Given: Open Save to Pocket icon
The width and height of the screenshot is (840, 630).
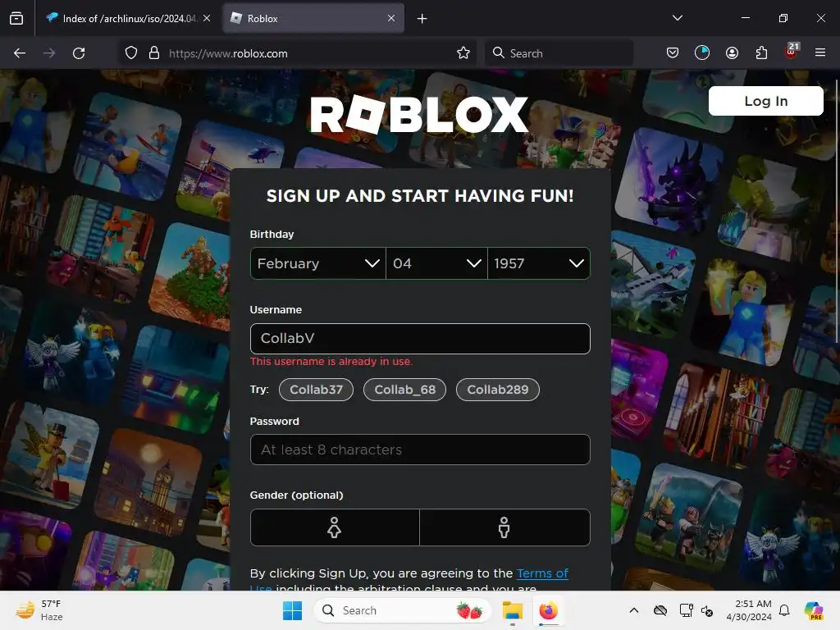Looking at the screenshot, I should (673, 52).
